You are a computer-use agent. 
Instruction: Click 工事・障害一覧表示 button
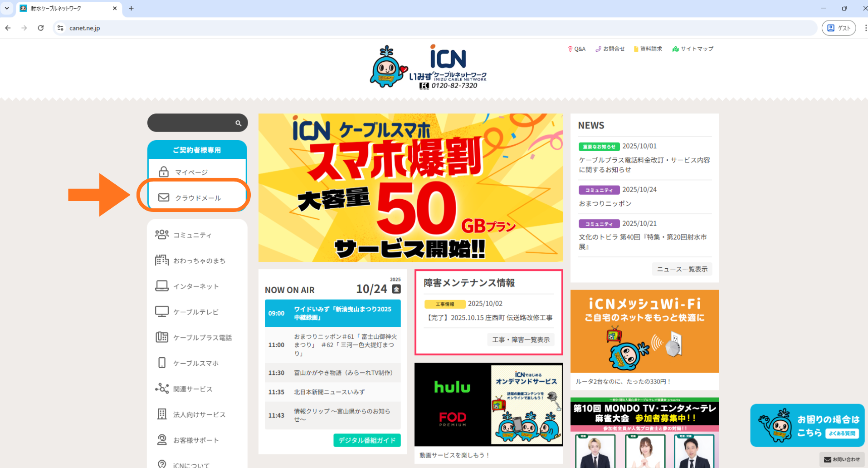pyautogui.click(x=521, y=340)
